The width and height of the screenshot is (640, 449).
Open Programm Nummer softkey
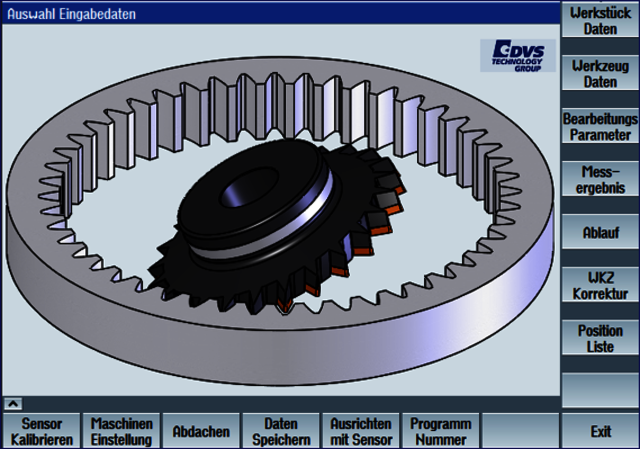(441, 431)
